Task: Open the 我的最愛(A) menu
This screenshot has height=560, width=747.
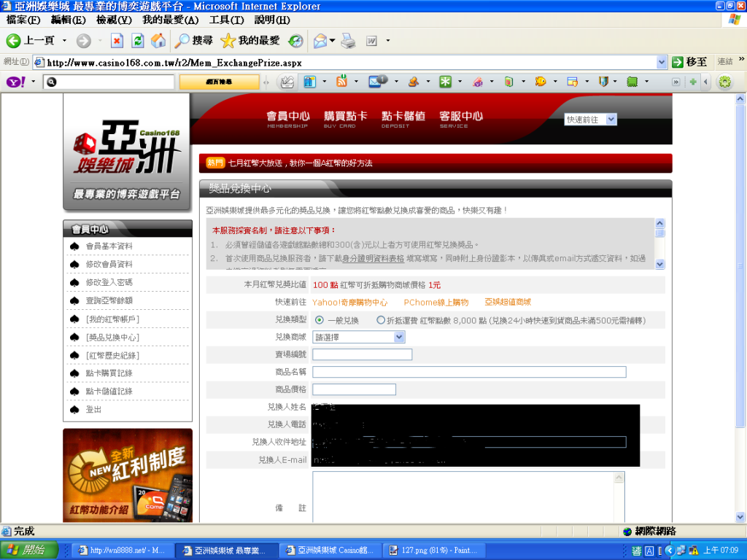Action: [x=170, y=20]
